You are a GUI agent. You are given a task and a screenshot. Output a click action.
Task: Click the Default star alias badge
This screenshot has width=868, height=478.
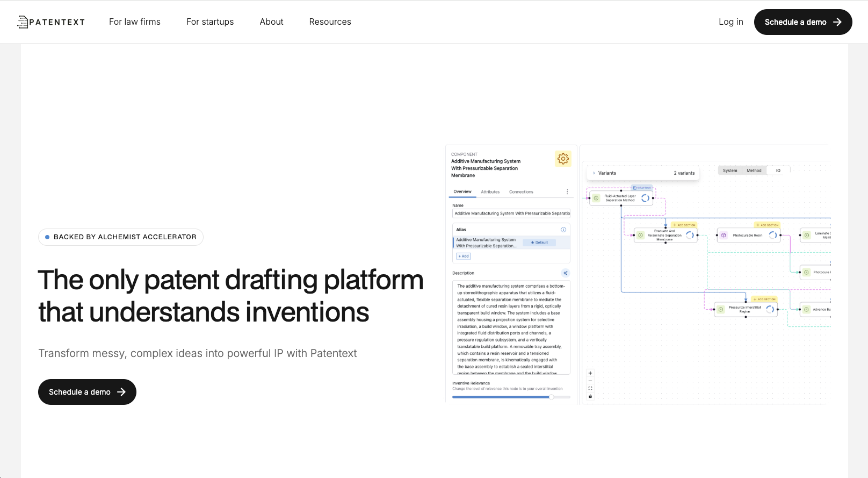[x=539, y=242]
